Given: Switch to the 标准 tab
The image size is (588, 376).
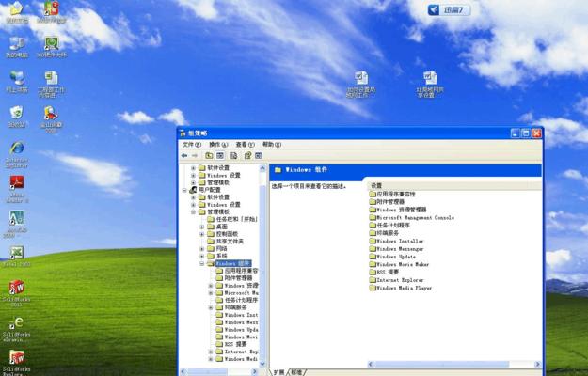Looking at the screenshot, I should 296,372.
